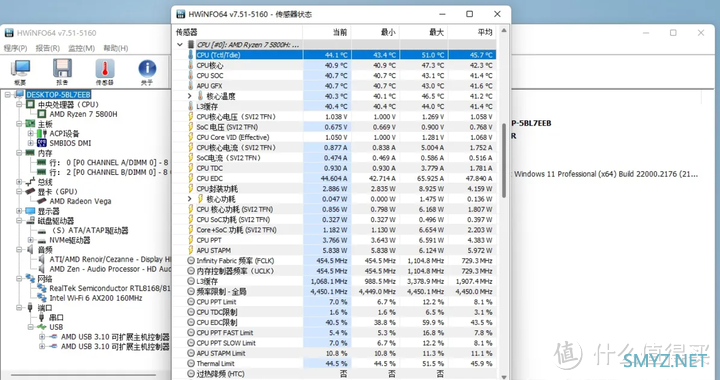Click the CPU TDC限制 gauge icon

pos(191,312)
